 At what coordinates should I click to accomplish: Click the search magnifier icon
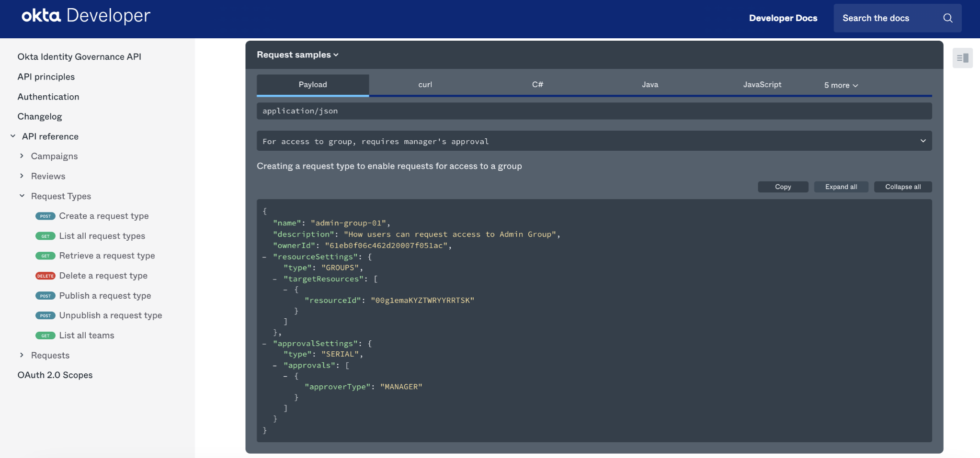[947, 18]
